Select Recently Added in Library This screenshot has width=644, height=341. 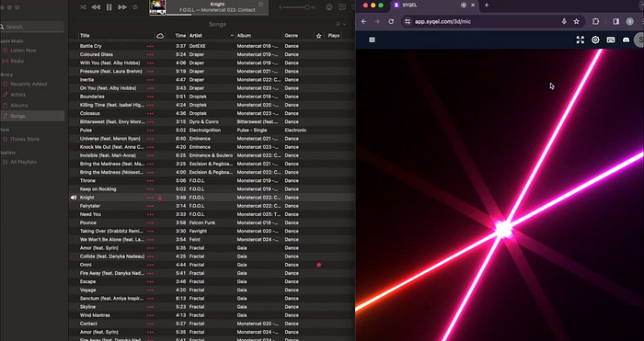(x=29, y=85)
